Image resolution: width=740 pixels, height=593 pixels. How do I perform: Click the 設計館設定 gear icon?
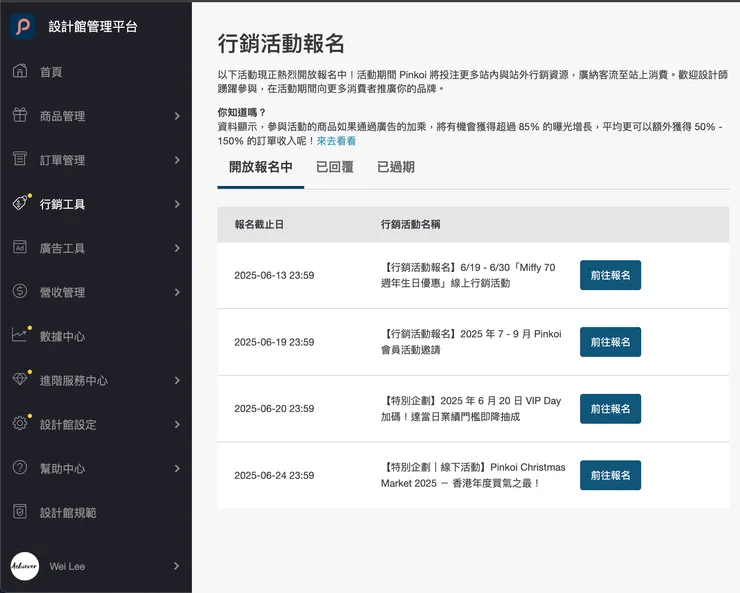pyautogui.click(x=20, y=423)
